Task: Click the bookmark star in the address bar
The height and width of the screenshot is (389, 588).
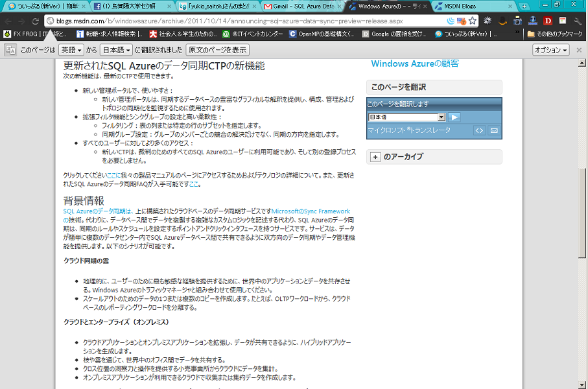Action: point(473,21)
